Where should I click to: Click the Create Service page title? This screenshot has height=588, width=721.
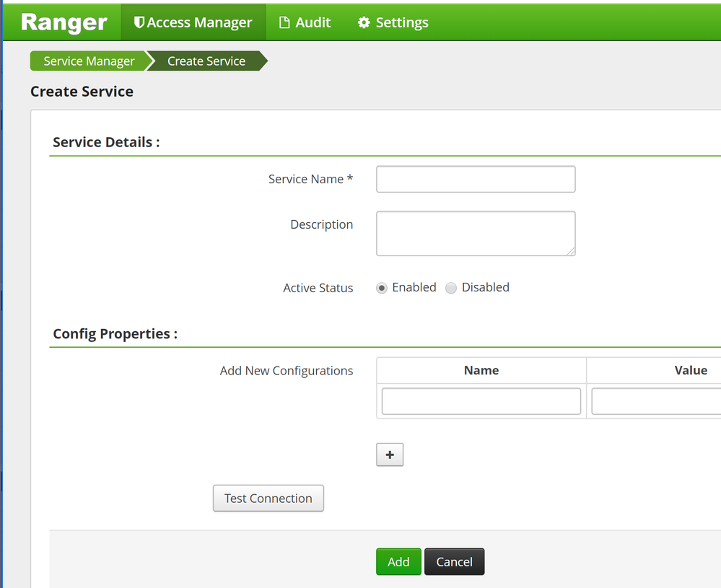pos(82,92)
